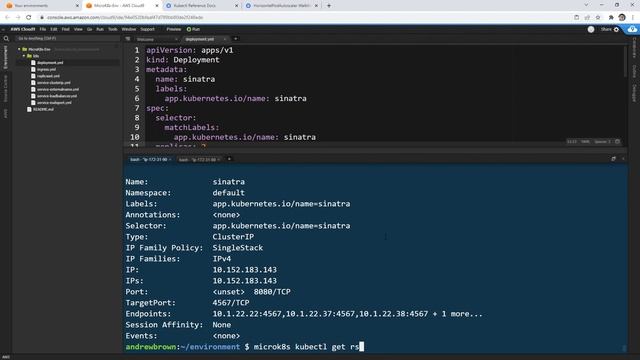Open the View menu
The width and height of the screenshot is (640, 360).
(x=78, y=29)
